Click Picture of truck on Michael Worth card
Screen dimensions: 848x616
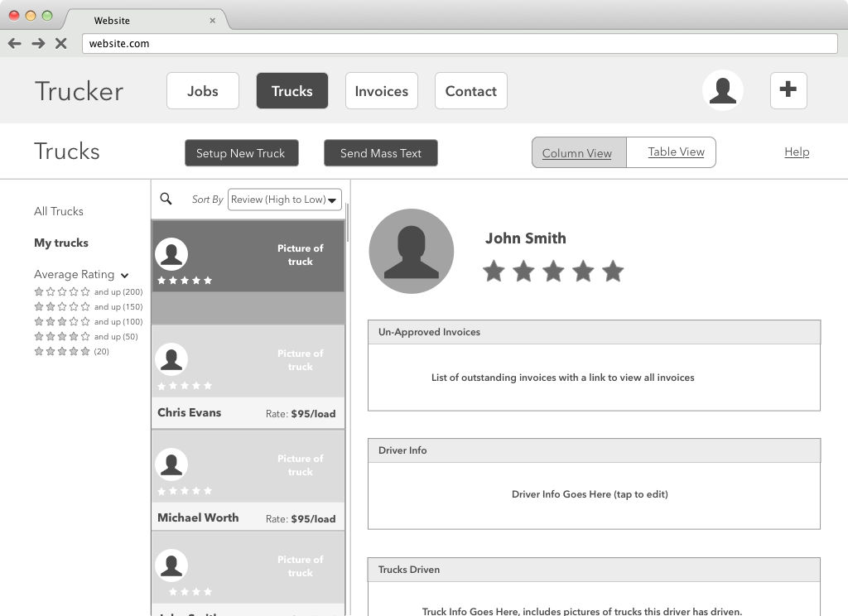point(300,465)
